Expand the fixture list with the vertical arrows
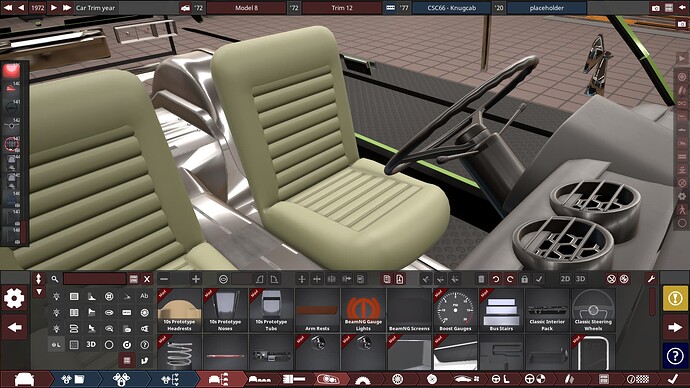Screen dimensions: 690x388 point(39,278)
